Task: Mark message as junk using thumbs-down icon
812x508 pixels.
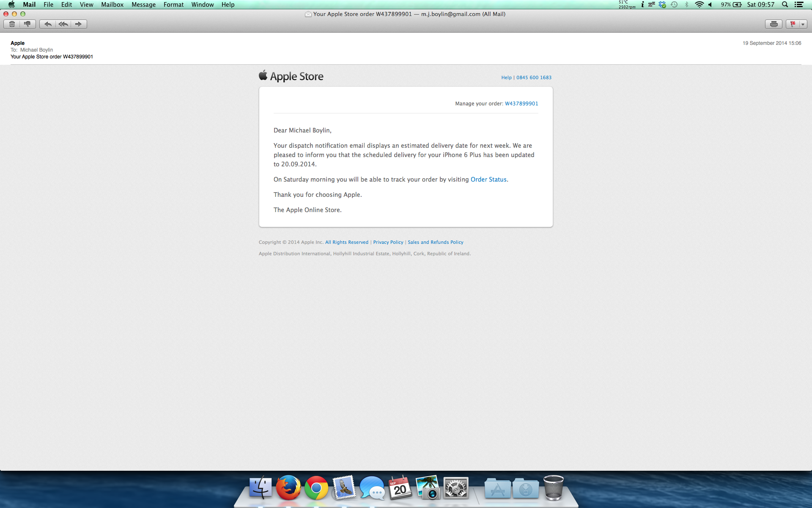Action: point(28,24)
